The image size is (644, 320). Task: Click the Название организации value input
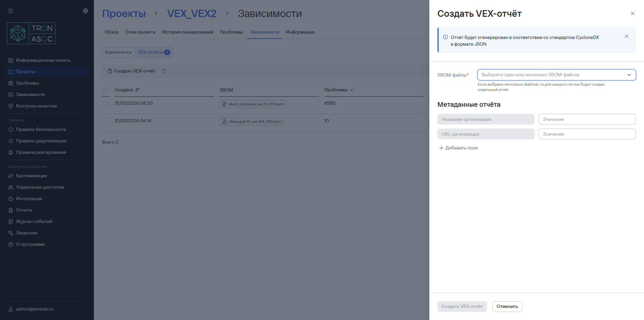click(x=587, y=120)
